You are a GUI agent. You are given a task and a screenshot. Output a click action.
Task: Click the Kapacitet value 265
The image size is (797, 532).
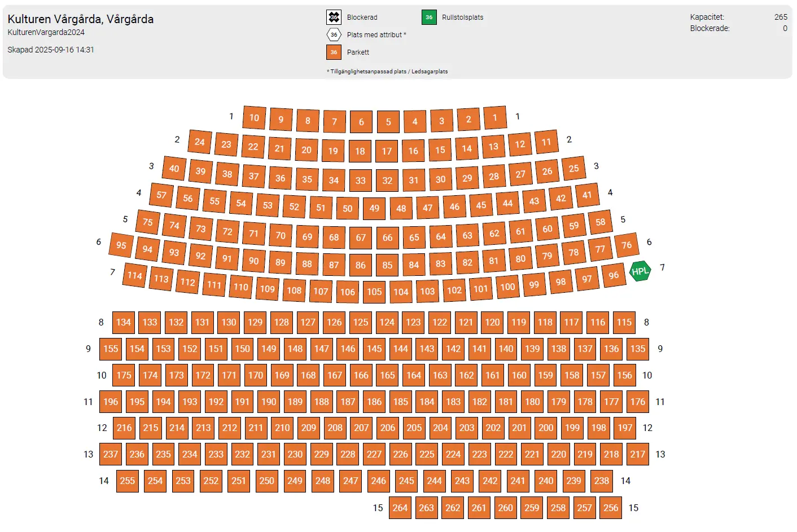781,17
